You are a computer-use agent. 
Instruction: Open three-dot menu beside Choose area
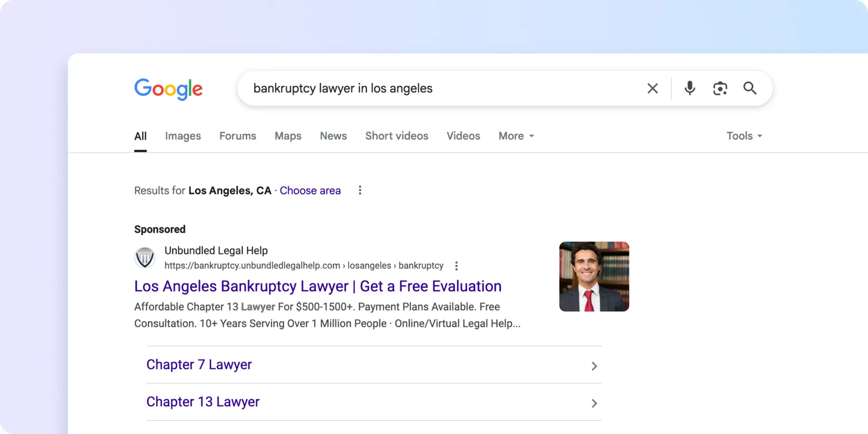pos(360,190)
